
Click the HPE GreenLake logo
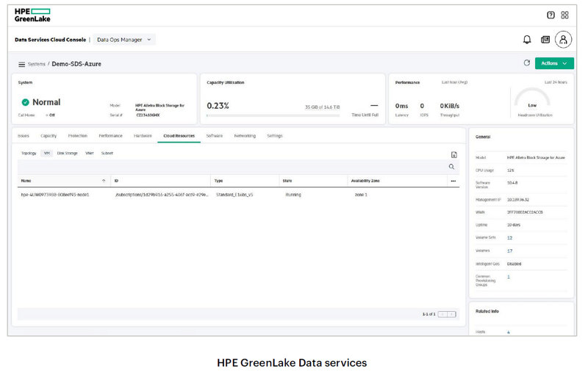[x=32, y=15]
